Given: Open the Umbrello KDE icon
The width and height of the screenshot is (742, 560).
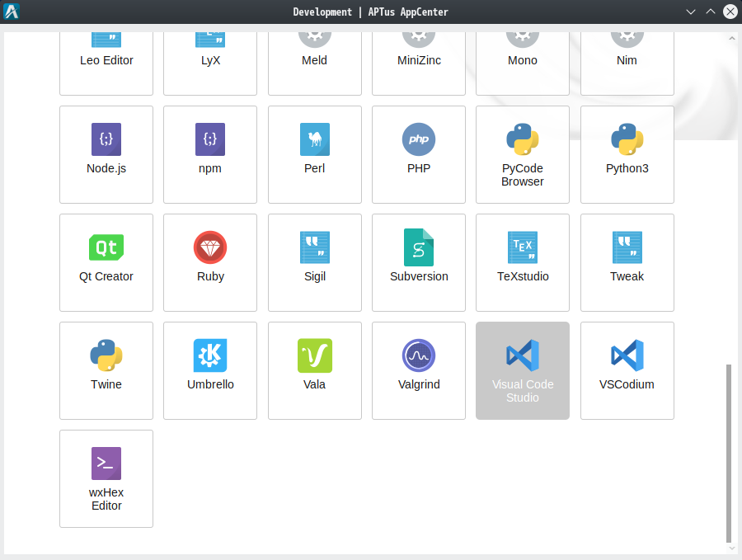Looking at the screenshot, I should click(x=210, y=355).
